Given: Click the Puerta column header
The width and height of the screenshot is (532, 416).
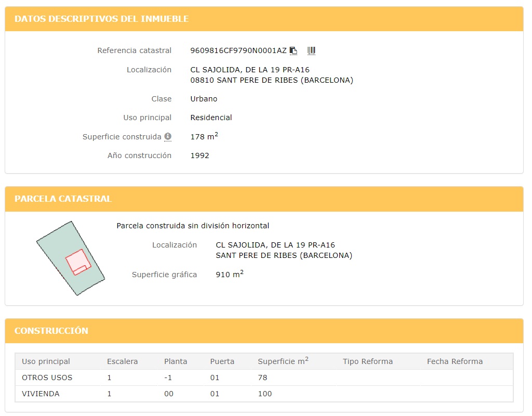Looking at the screenshot, I should pos(222,361).
